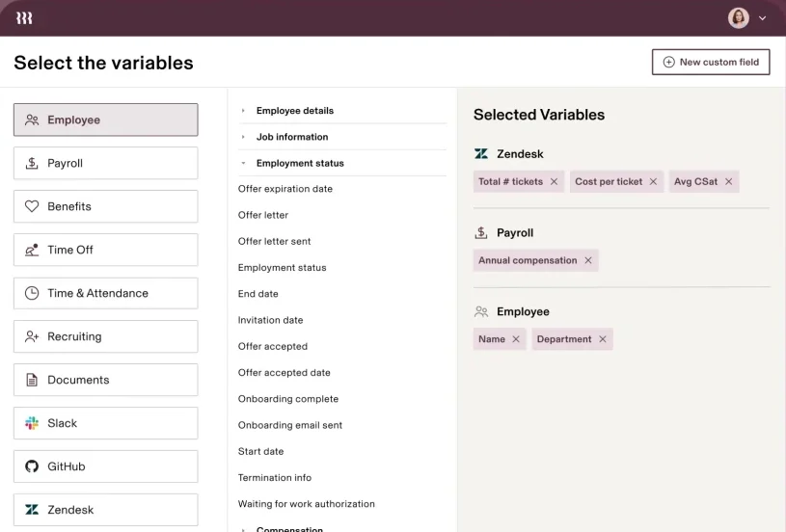The image size is (786, 532).
Task: Click the Employee icon in Selected Variables
Action: [x=481, y=311]
